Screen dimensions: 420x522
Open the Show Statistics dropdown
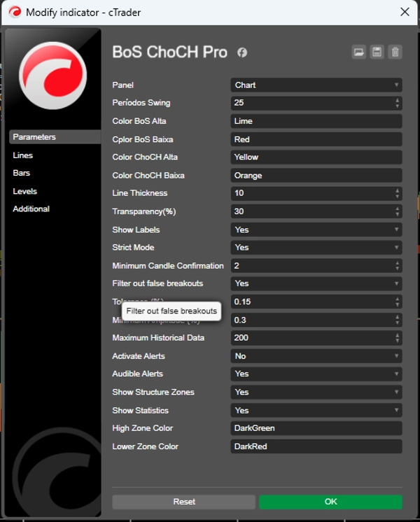316,410
